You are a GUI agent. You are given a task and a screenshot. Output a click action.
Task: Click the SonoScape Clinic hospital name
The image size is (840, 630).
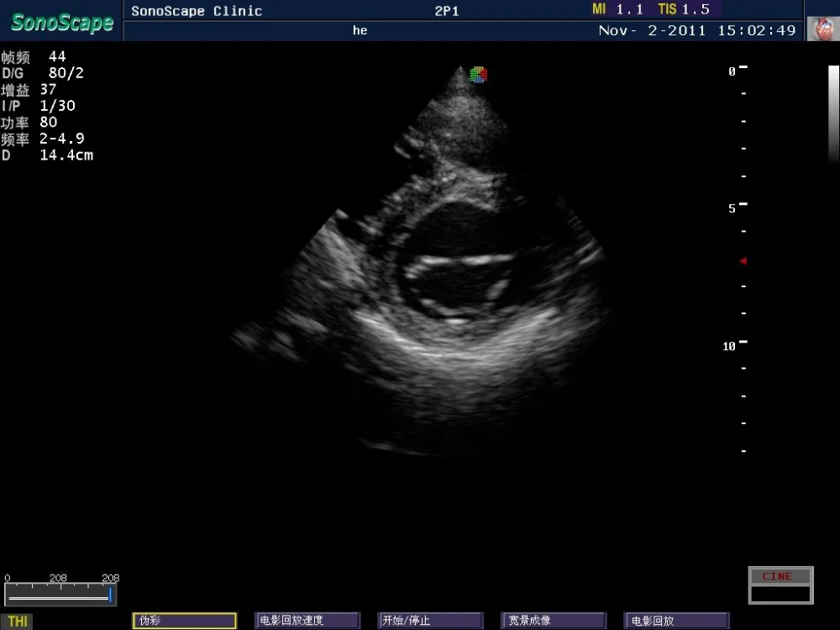point(197,11)
